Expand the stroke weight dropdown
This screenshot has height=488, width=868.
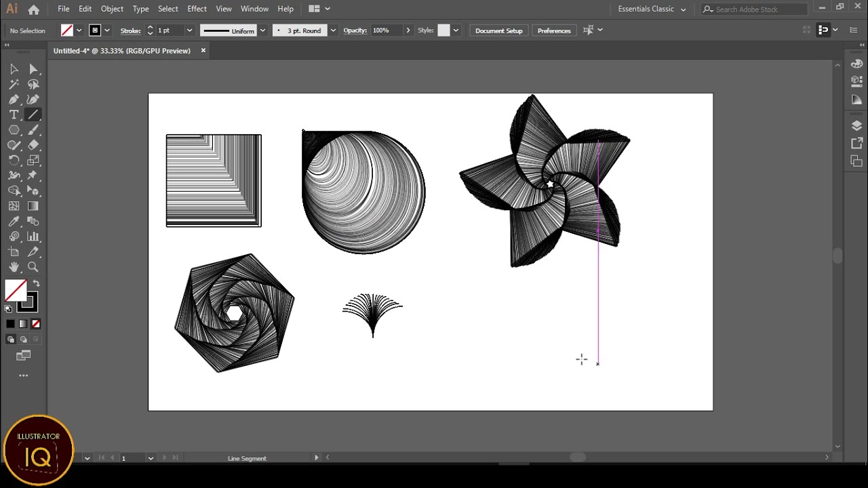(x=189, y=30)
